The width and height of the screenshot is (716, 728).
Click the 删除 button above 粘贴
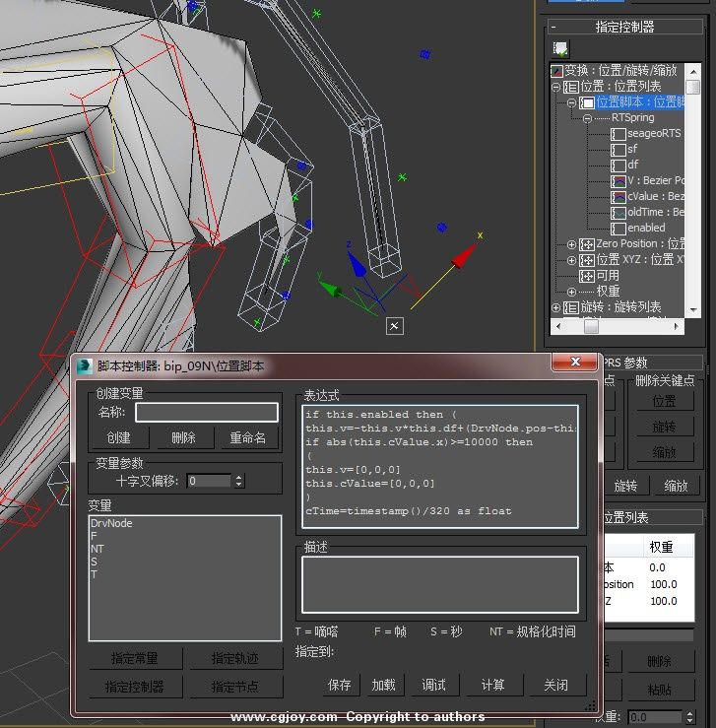pyautogui.click(x=660, y=661)
